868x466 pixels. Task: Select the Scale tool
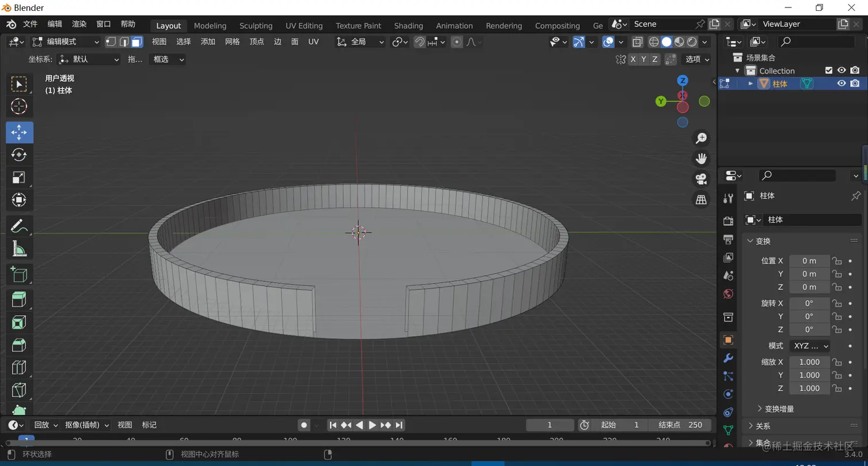click(x=20, y=177)
